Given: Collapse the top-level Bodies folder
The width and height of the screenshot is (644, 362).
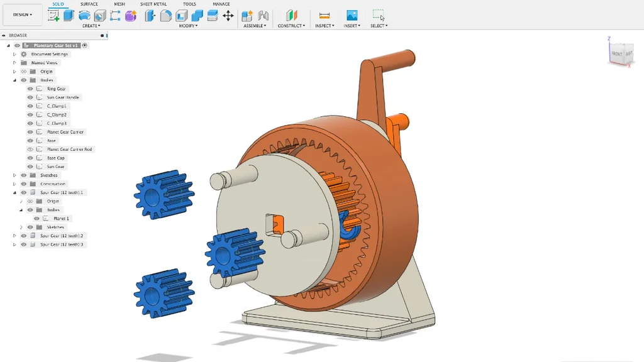Looking at the screenshot, I should [15, 80].
